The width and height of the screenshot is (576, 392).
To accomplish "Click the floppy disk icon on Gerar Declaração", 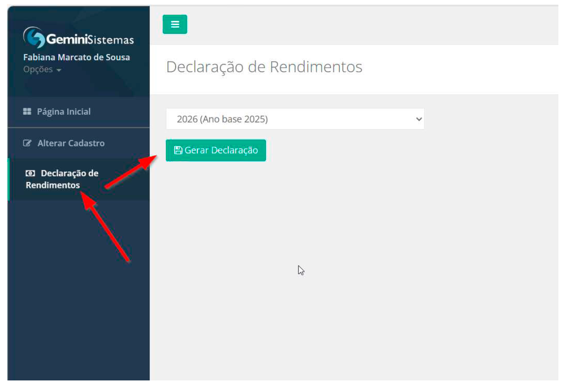I will [x=178, y=150].
